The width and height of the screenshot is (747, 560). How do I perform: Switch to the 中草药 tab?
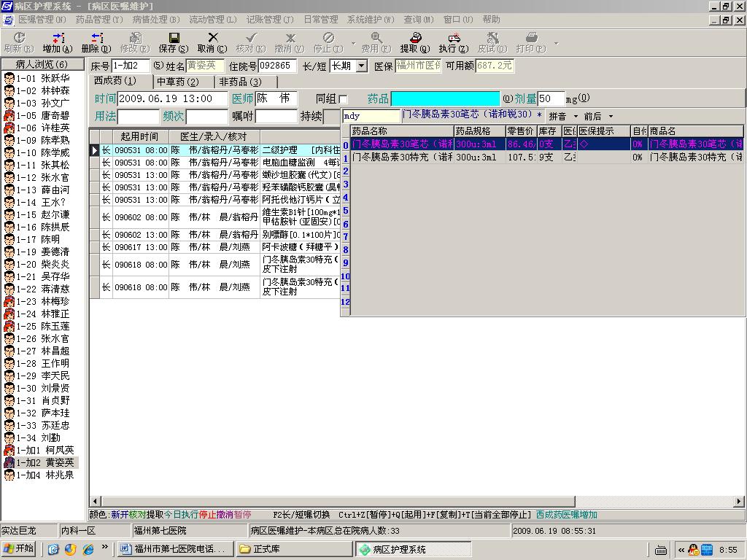click(x=177, y=82)
